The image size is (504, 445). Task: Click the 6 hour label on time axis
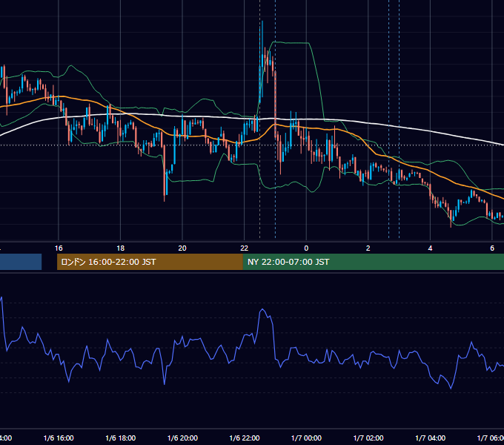click(492, 248)
